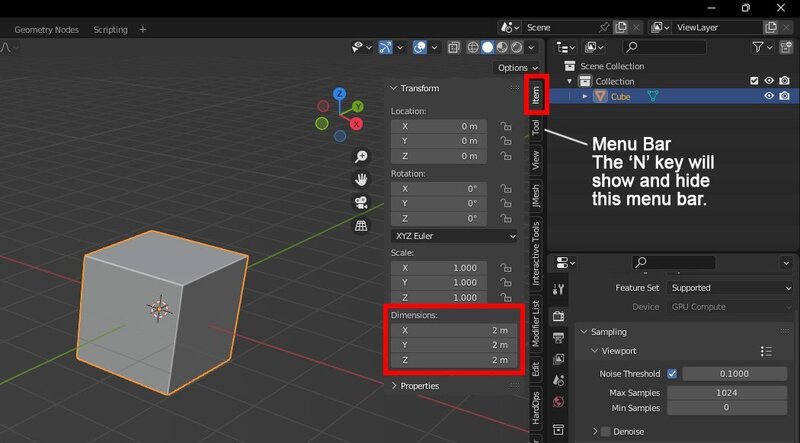This screenshot has width=800, height=443.
Task: Enable the Denoise checkbox
Action: 606,431
